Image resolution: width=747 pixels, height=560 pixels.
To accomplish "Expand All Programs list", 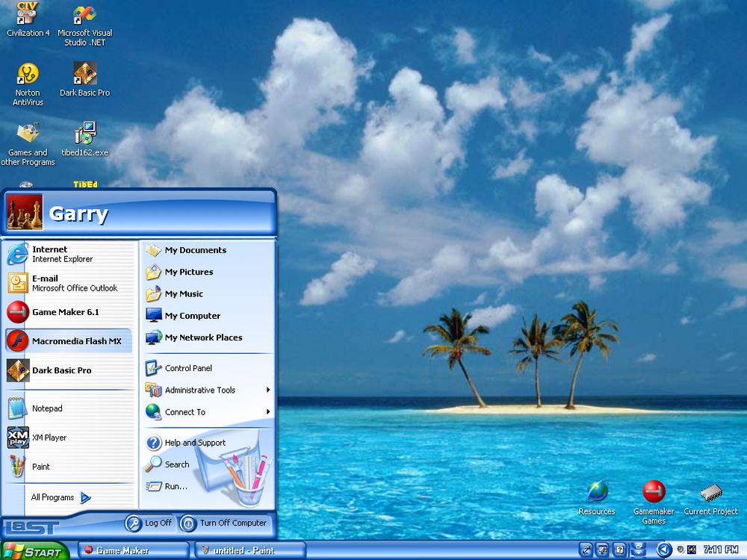I will coord(61,497).
